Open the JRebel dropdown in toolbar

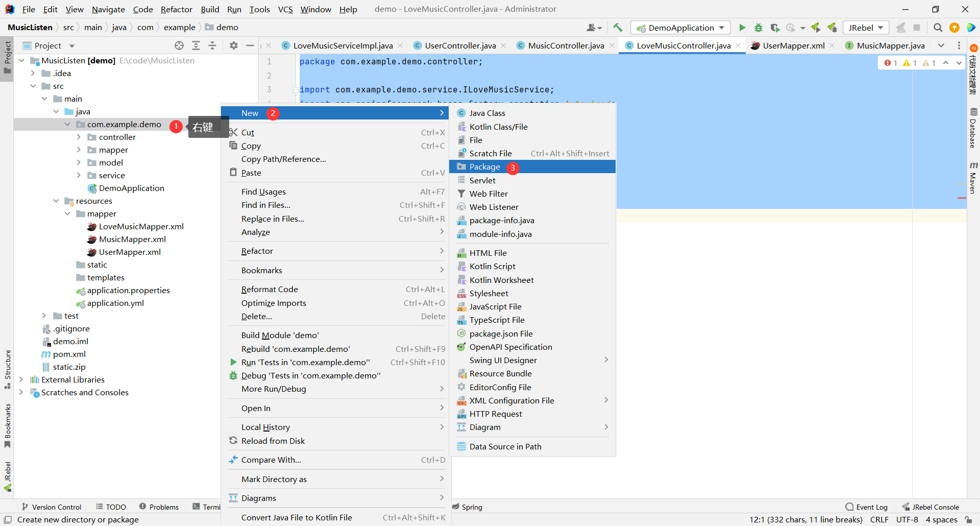point(866,28)
